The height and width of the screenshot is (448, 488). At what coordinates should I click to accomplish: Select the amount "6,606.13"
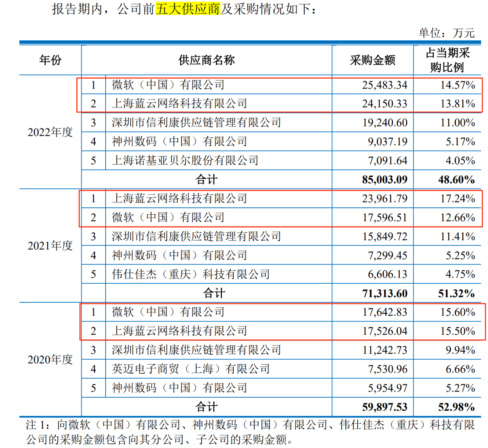coord(388,274)
